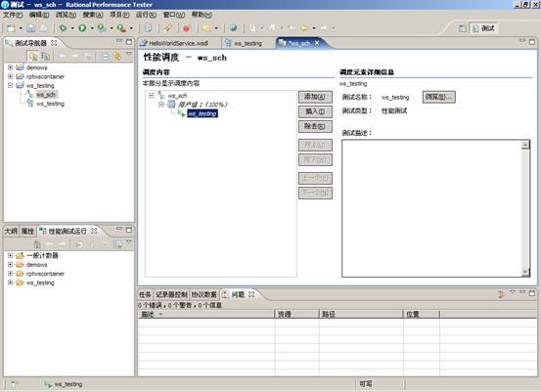Click the Collapse All icon in 测试导航器
This screenshot has height=392, width=541.
point(106,56)
